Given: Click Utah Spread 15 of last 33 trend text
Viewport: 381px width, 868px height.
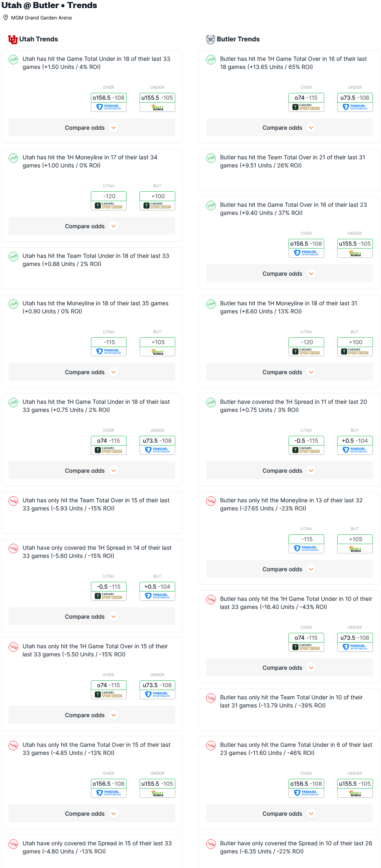Looking at the screenshot, I should 97,847.
